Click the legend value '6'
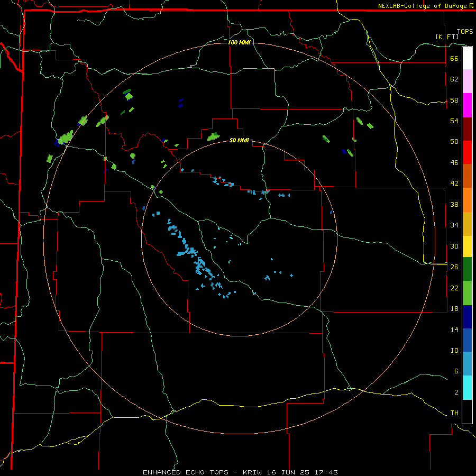Screen dimensions: 476x476 point(456,371)
